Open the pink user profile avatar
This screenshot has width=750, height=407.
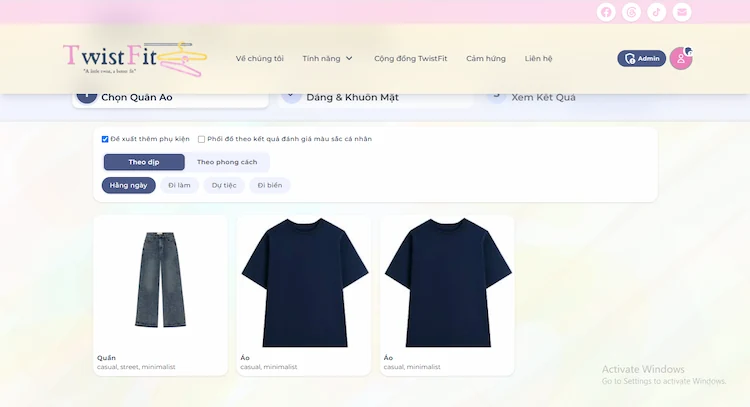tap(681, 58)
